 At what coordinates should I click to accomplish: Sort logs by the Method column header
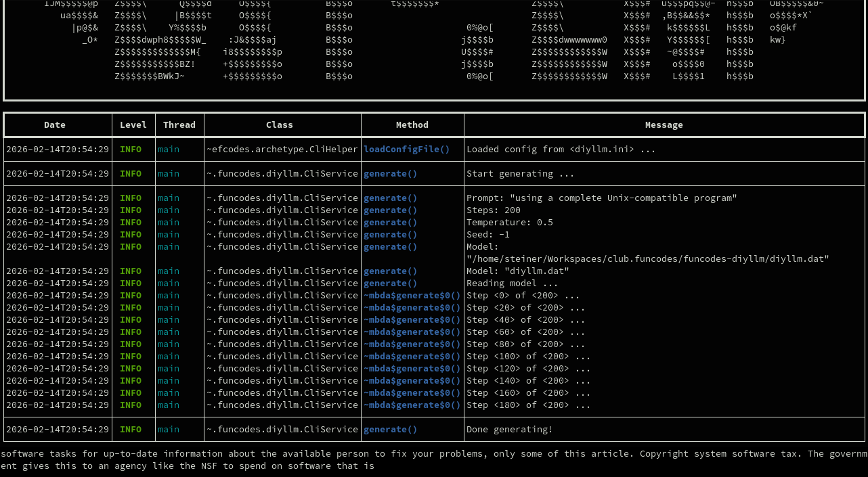click(x=412, y=124)
